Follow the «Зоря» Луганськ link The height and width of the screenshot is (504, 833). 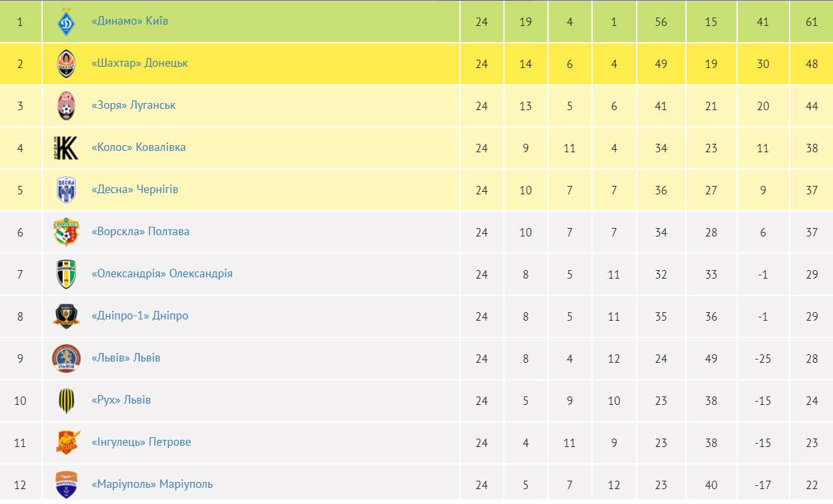pos(133,106)
